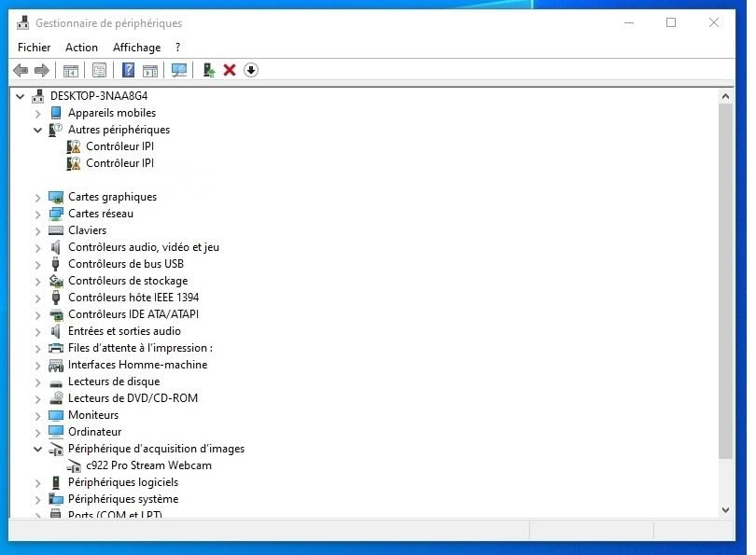Viewport: 756px width, 555px height.
Task: Select Périphériques système entry
Action: pos(123,499)
